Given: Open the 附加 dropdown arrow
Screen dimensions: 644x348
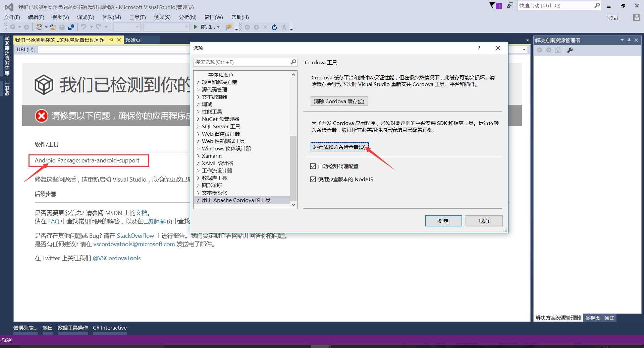Looking at the screenshot, I should (x=218, y=27).
